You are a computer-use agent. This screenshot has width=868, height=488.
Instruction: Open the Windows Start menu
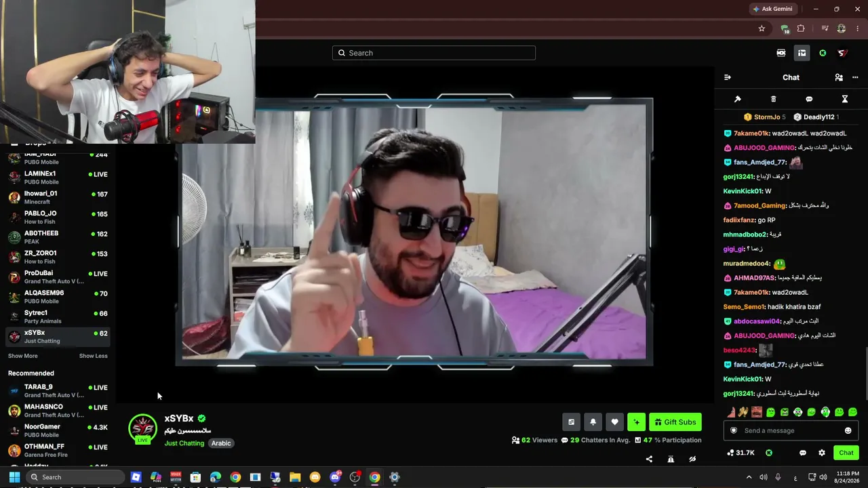click(x=14, y=477)
